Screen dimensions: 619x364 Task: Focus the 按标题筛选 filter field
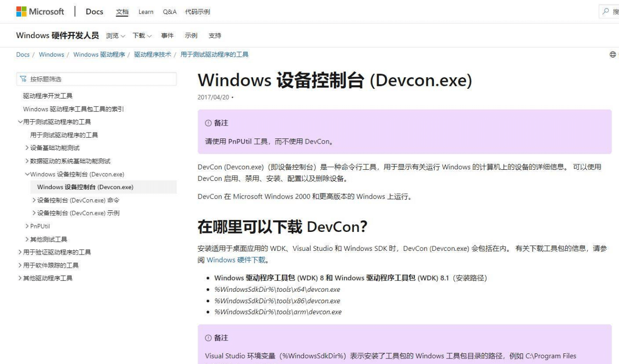[96, 79]
